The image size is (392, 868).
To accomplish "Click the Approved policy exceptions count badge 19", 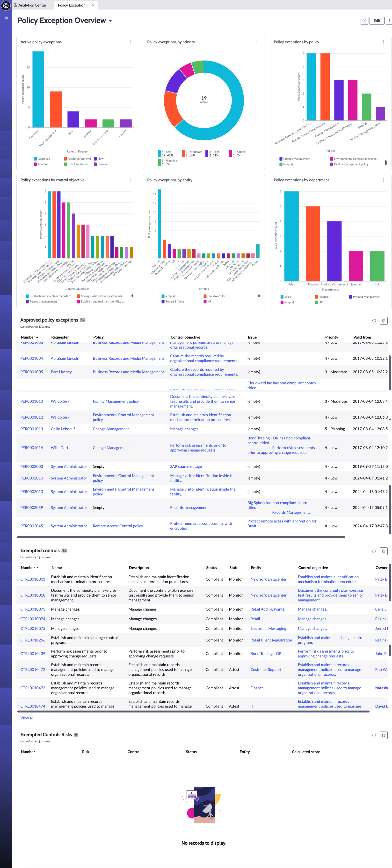I will (83, 320).
